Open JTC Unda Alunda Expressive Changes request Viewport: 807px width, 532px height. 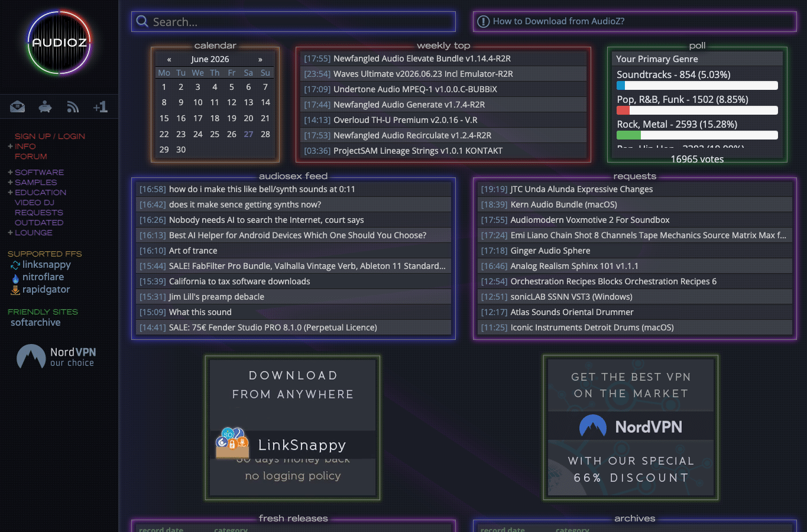coord(582,189)
